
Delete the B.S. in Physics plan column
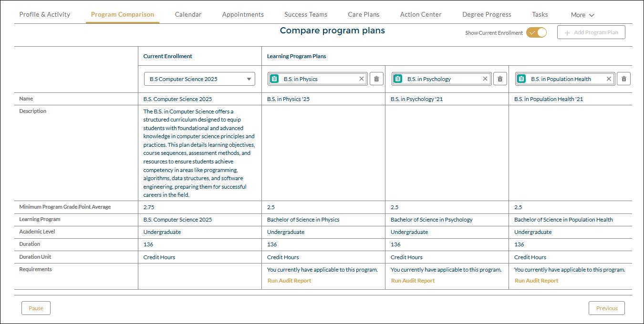(376, 79)
